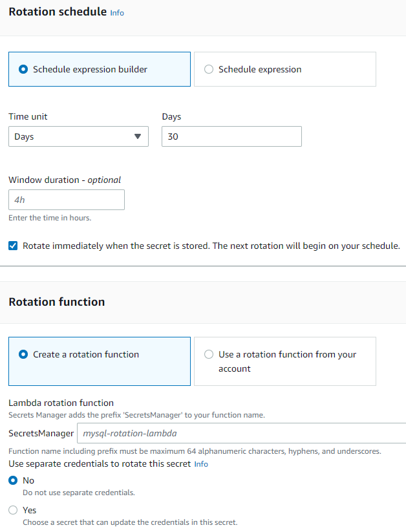Click the Window duration - optional label
The width and height of the screenshot is (406, 532).
(x=65, y=180)
